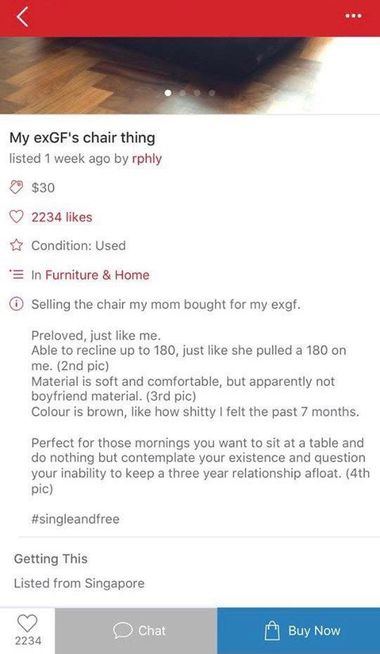Tap the Getting This section heading

[x=51, y=558]
